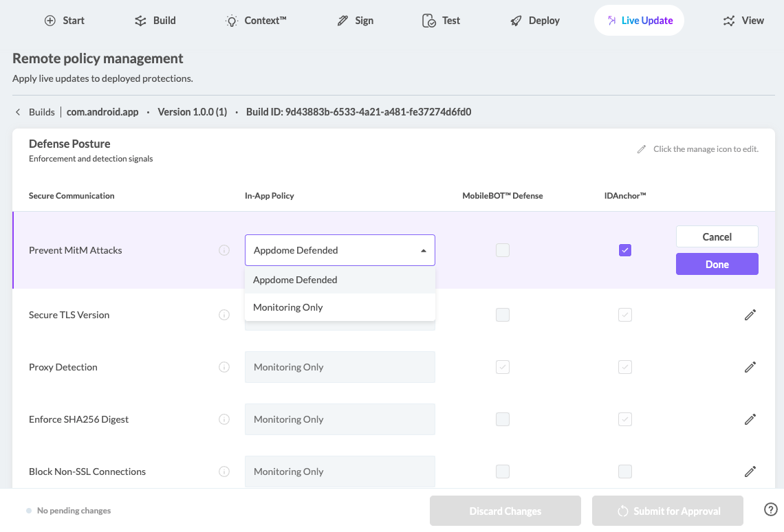This screenshot has height=532, width=784.
Task: Collapse the Appdome Defended policy dropdown
Action: 340,250
